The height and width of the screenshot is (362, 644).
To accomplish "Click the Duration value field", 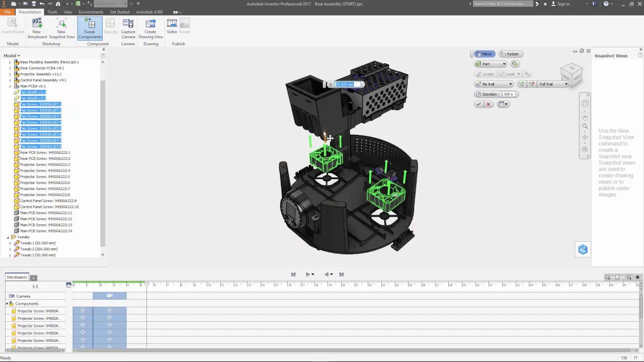I will click(x=507, y=94).
